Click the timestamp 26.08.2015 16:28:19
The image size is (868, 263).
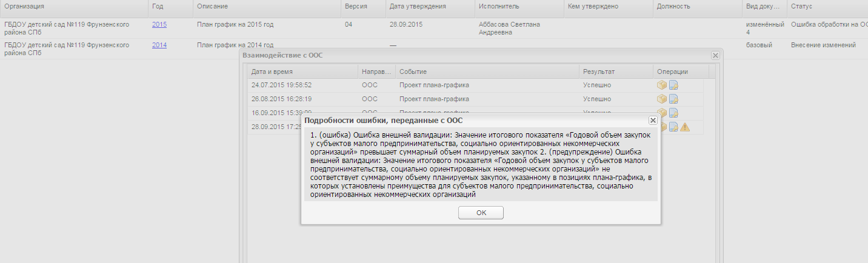pos(282,99)
